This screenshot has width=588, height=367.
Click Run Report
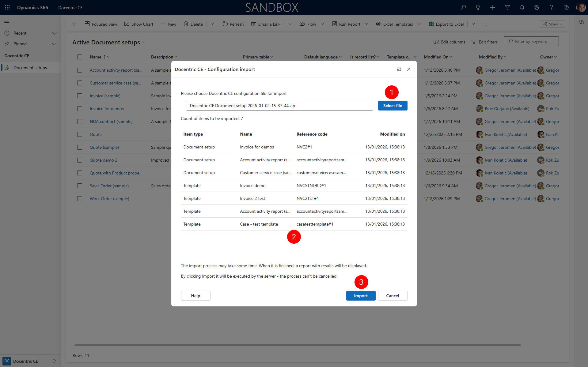click(x=346, y=24)
